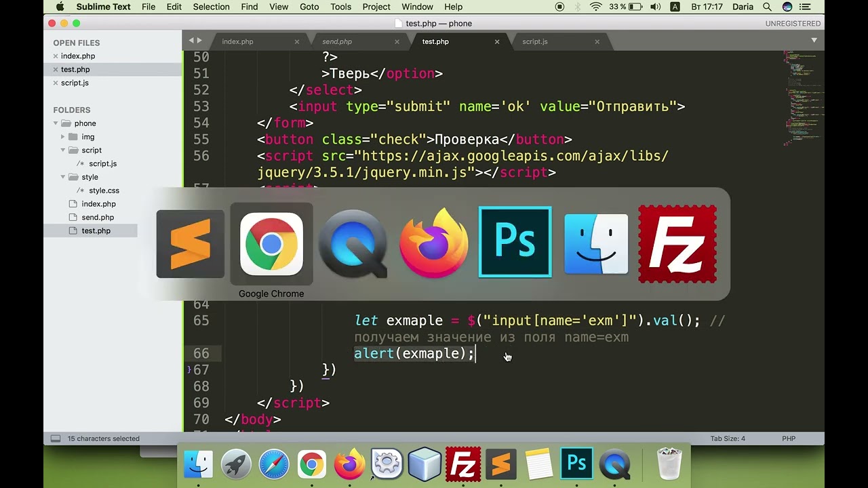Click the Wi-Fi icon in the menu bar
This screenshot has height=488, width=868.
pyautogui.click(x=596, y=7)
